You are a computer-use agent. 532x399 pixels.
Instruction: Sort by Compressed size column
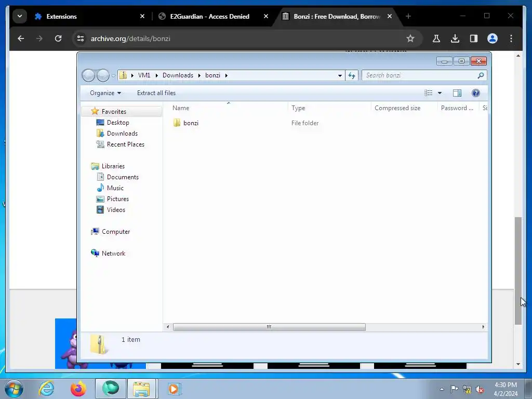tap(404, 108)
